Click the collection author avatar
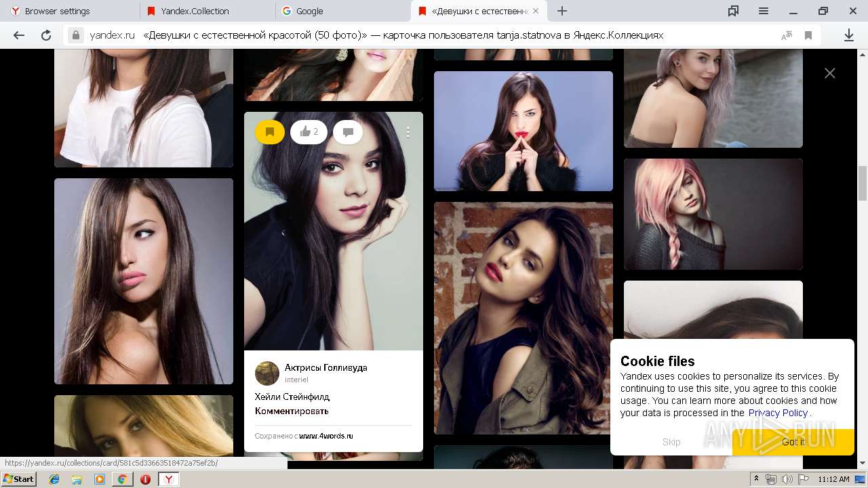This screenshot has width=868, height=488. (x=267, y=373)
